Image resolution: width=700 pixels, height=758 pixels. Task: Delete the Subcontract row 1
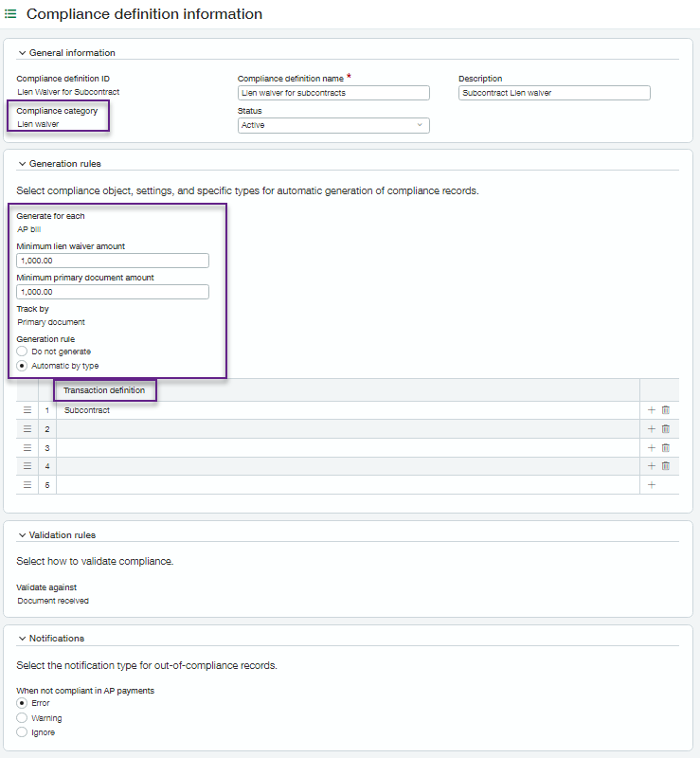[665, 410]
